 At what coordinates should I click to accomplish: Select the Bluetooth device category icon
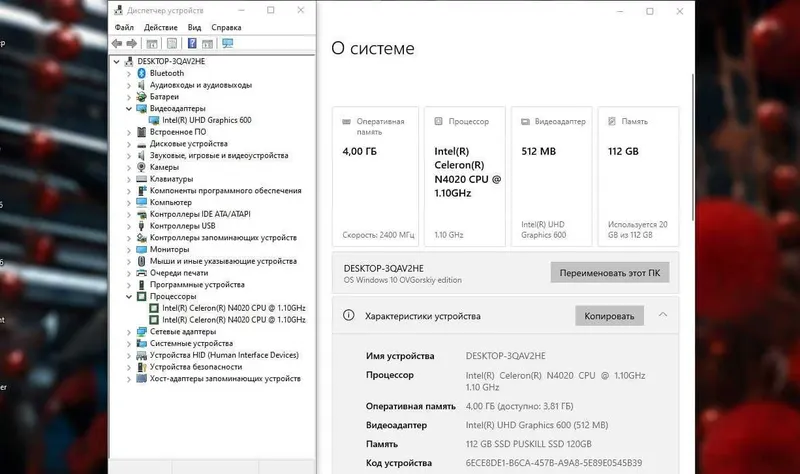pyautogui.click(x=142, y=73)
